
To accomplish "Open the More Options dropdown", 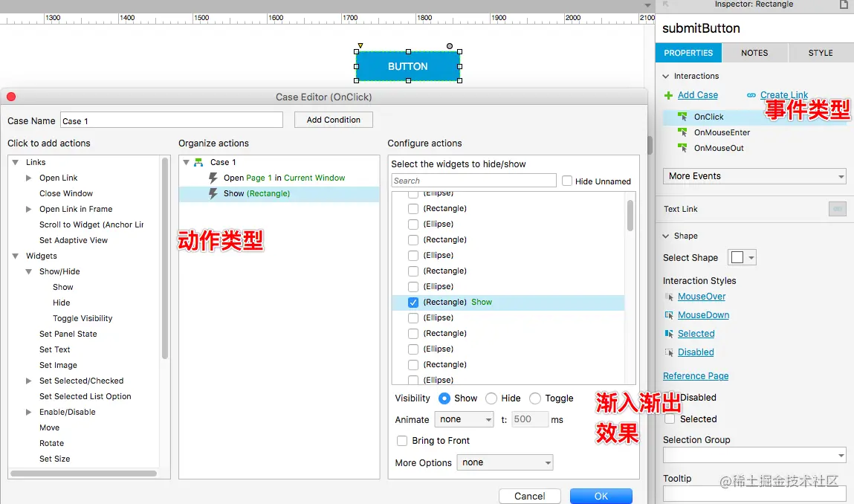I will (505, 462).
